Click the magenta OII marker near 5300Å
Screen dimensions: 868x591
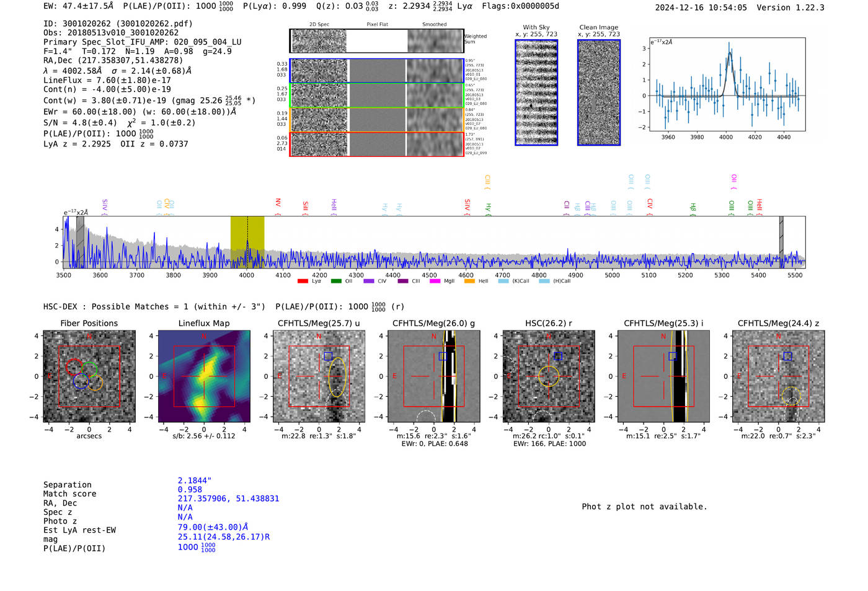(x=733, y=182)
